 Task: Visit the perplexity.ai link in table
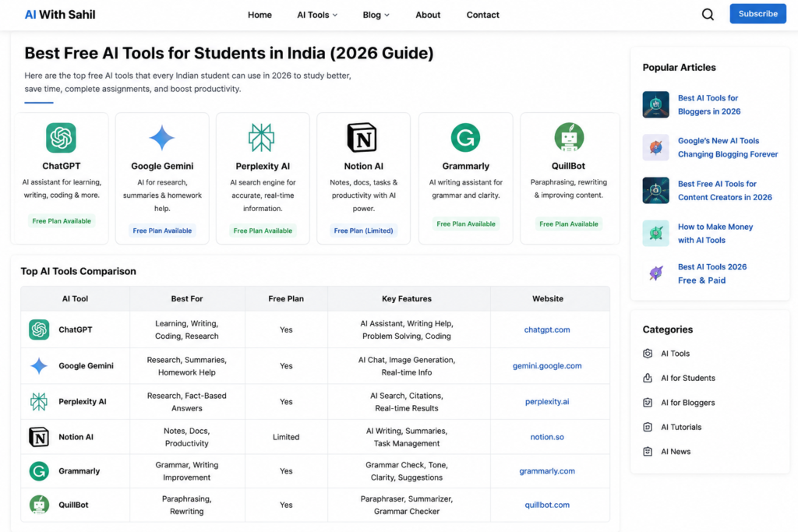tap(546, 401)
